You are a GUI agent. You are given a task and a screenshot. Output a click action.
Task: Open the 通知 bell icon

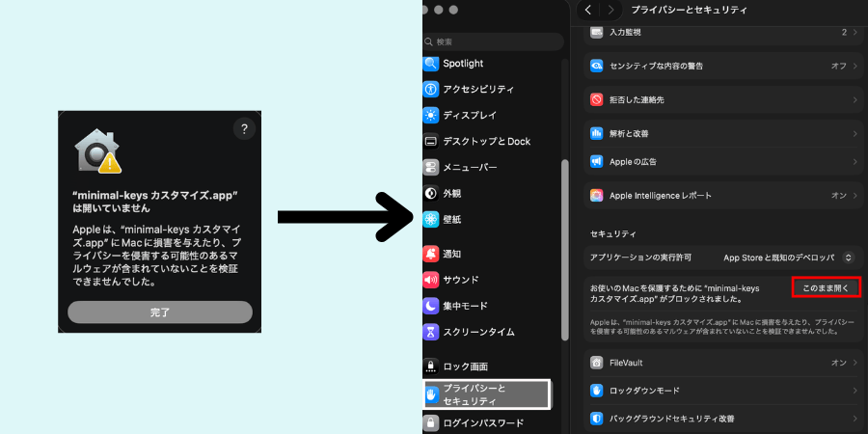[x=431, y=254]
